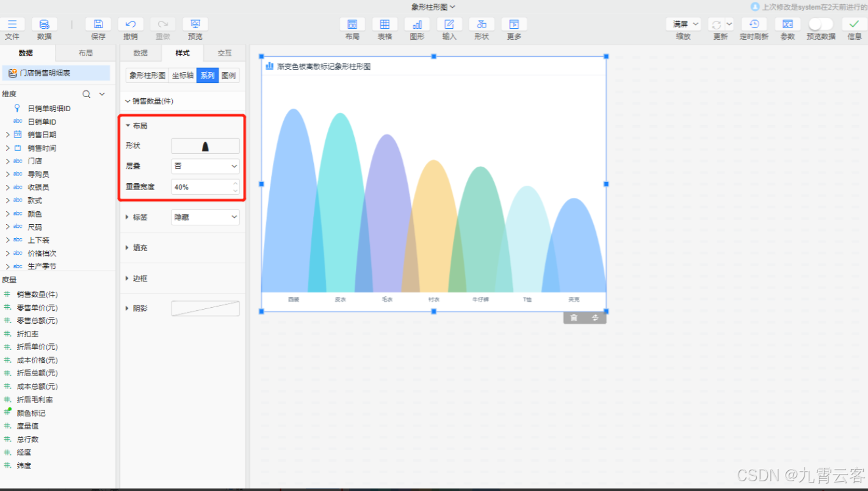This screenshot has height=491, width=868.
Task: Select the 坐标轴 sub-tab
Action: (183, 76)
